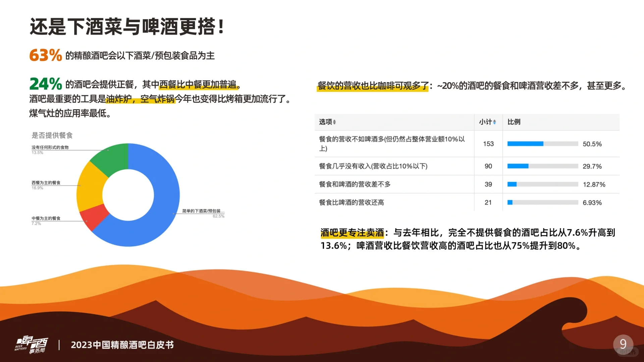644x362 pixels.
Task: Click the footer text 2023中国精酿酒吧白皮书
Action: pos(122,345)
